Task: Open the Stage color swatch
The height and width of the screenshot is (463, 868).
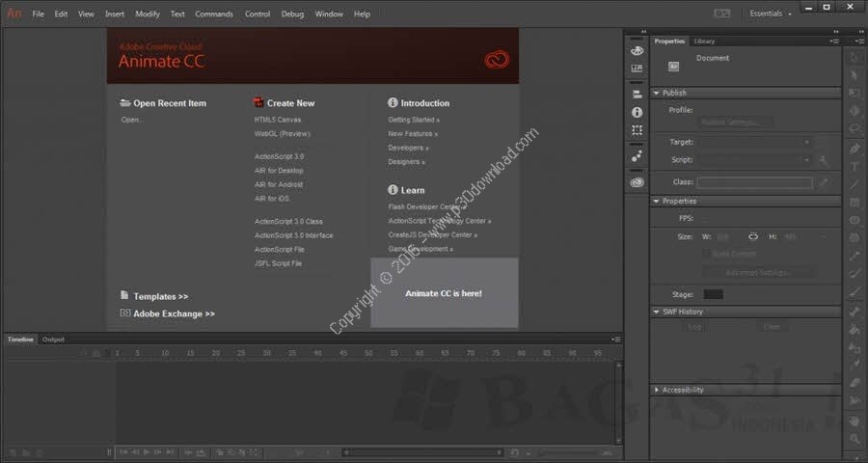Action: pyautogui.click(x=713, y=294)
